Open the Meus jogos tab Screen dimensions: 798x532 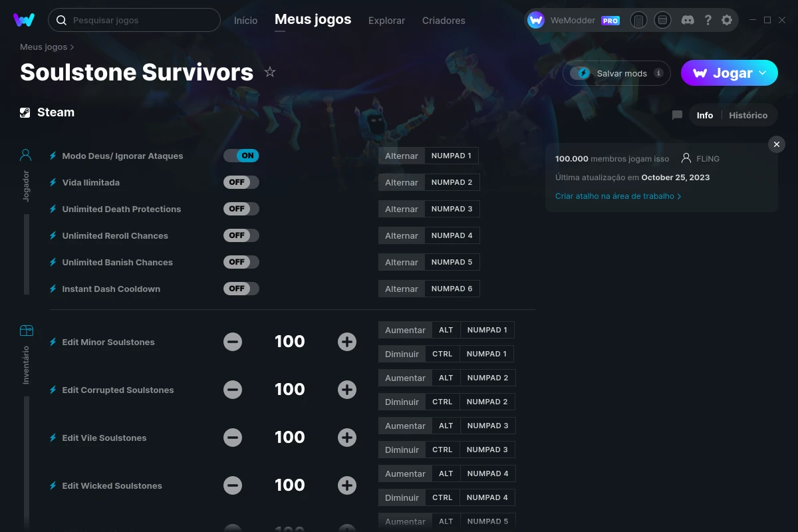313,19
